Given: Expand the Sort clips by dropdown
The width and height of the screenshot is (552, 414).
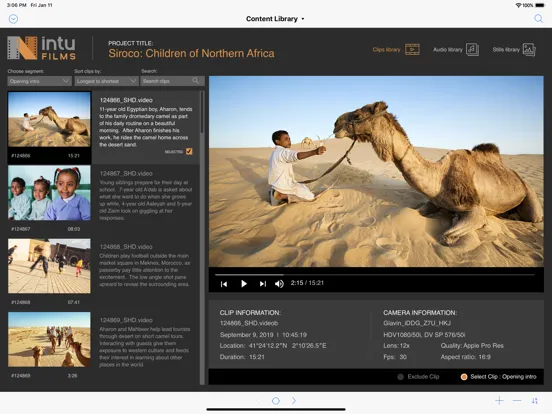Looking at the screenshot, I should pos(106,81).
